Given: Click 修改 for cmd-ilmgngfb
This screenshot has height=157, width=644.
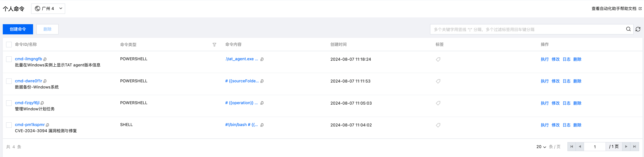Looking at the screenshot, I should coord(556,59).
